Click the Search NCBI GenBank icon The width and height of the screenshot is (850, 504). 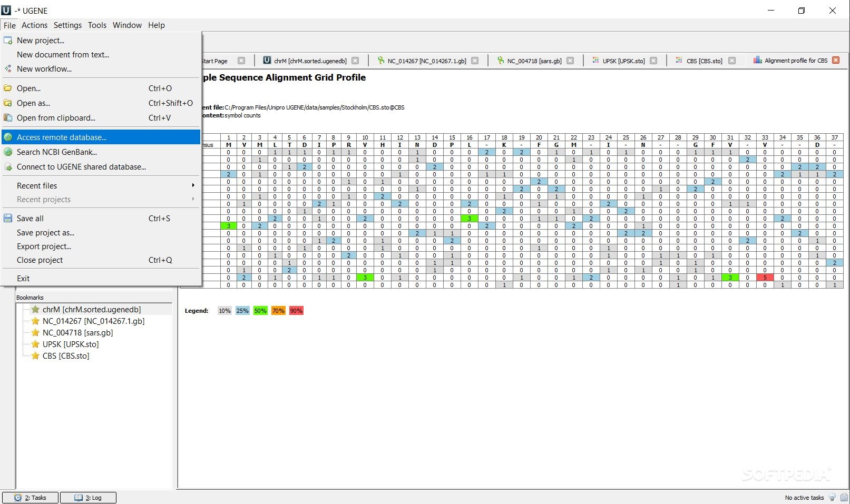8,152
